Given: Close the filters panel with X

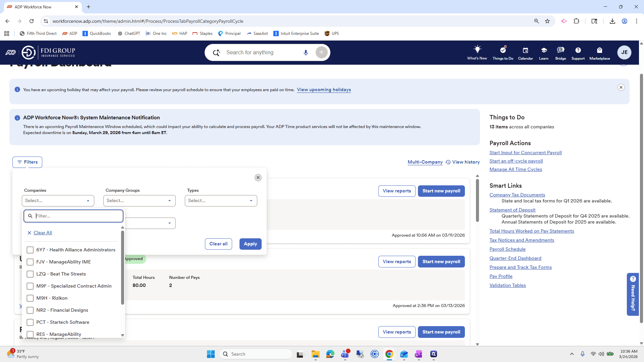Looking at the screenshot, I should tap(258, 178).
